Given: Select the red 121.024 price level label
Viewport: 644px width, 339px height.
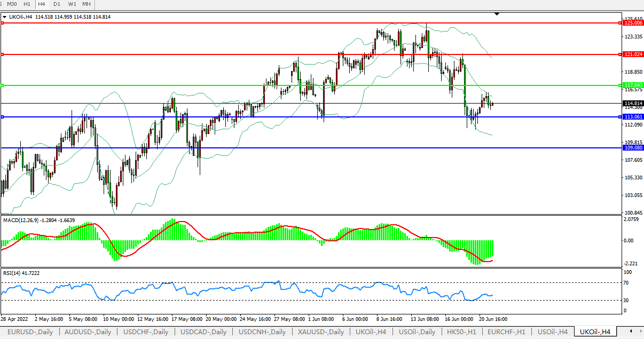Looking at the screenshot, I should (633, 54).
